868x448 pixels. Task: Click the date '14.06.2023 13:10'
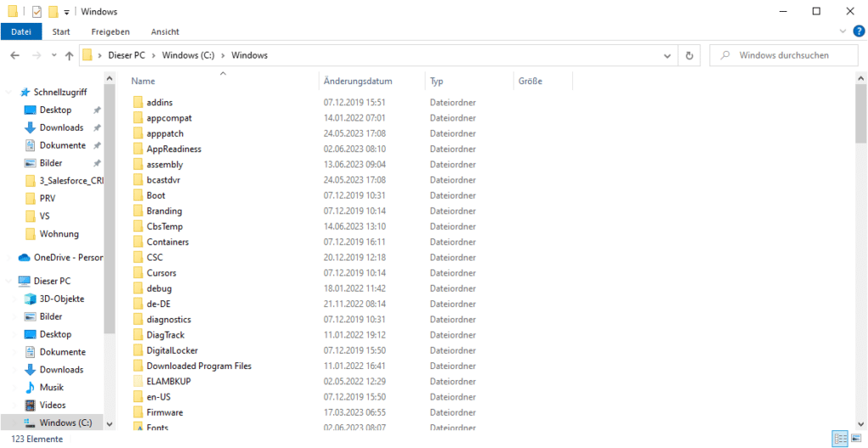point(355,227)
